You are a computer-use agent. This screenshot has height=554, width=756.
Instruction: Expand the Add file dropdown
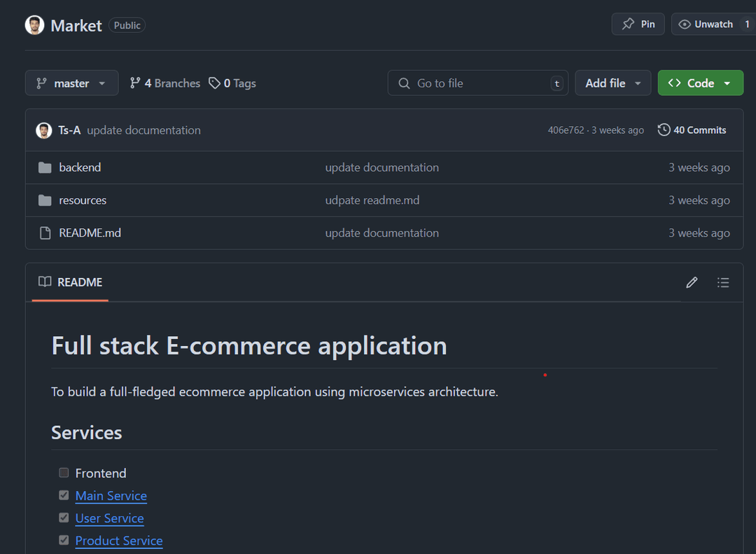point(612,83)
